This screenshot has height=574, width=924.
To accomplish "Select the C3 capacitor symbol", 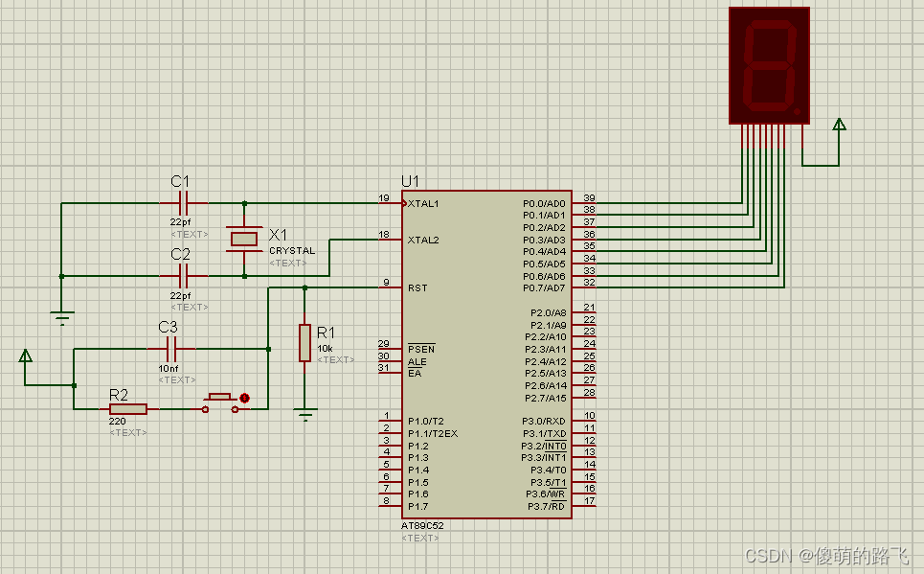I will pos(170,349).
